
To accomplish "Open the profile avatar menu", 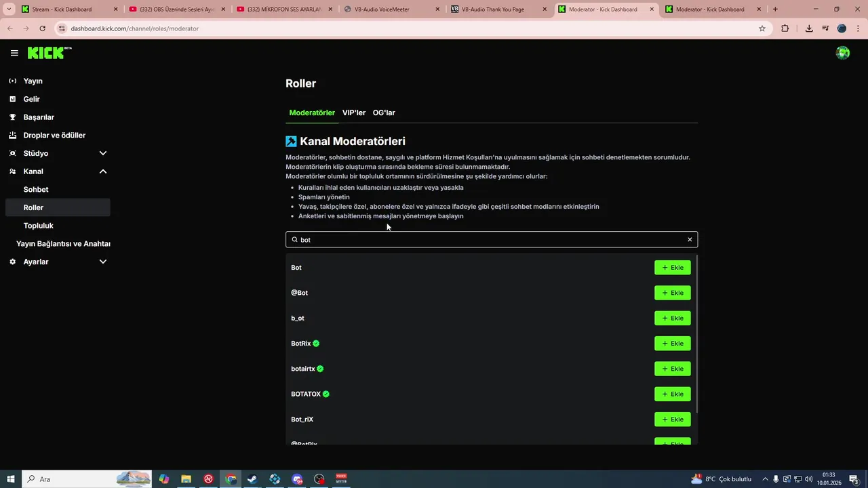I will coord(843,53).
